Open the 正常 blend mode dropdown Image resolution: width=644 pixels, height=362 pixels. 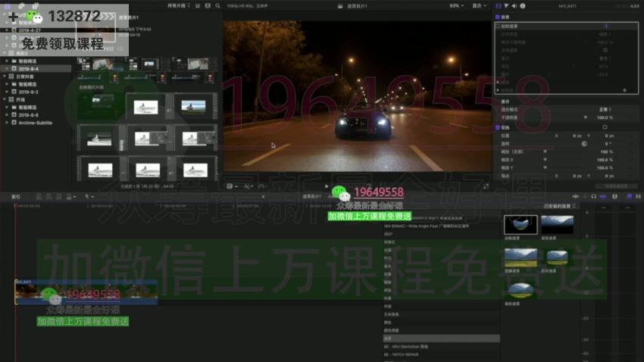605,110
